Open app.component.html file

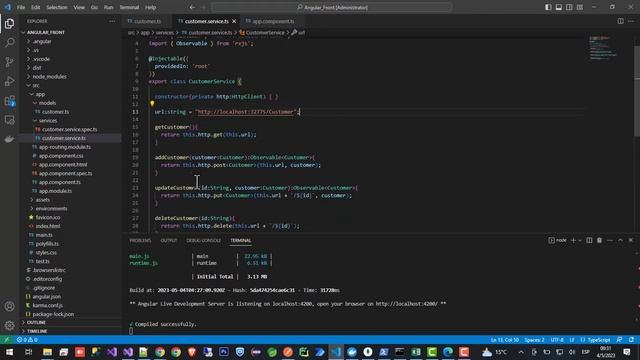[x=63, y=164]
